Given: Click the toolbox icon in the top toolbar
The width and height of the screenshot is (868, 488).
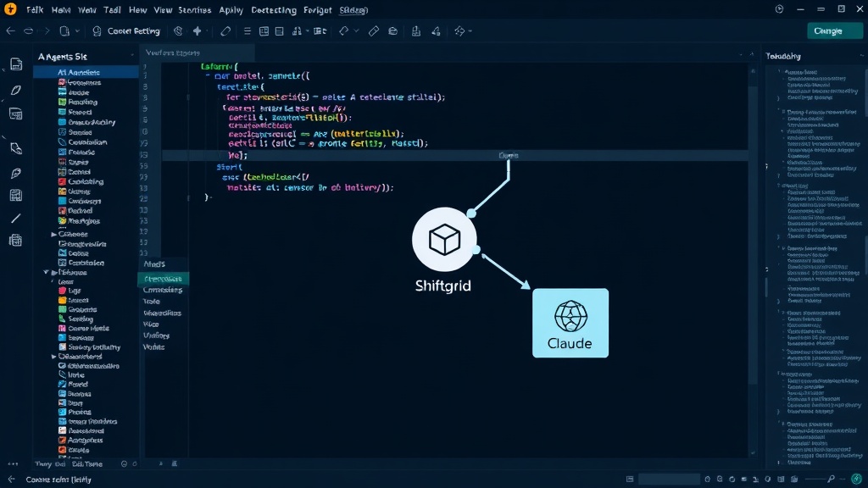Looking at the screenshot, I should pos(392,31).
